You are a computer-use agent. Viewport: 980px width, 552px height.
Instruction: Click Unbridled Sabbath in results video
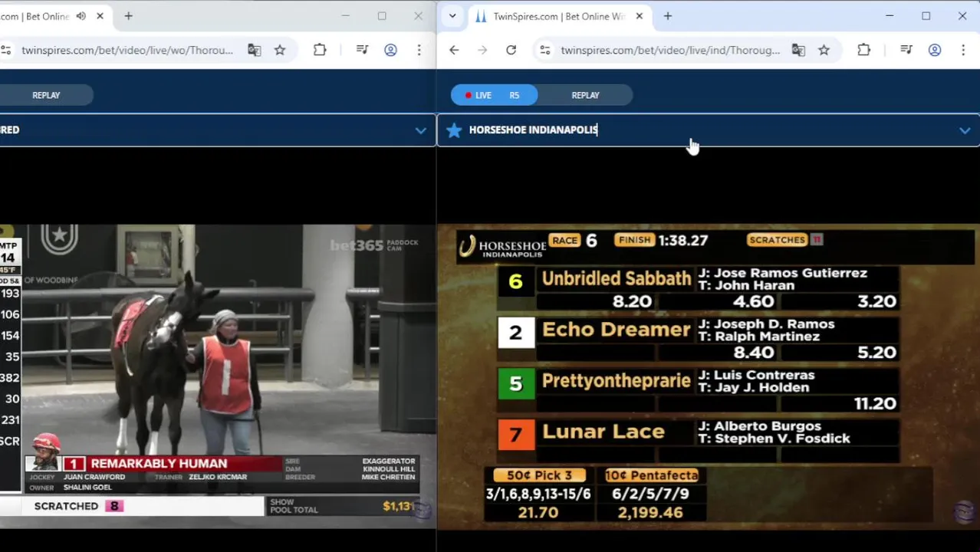click(617, 279)
